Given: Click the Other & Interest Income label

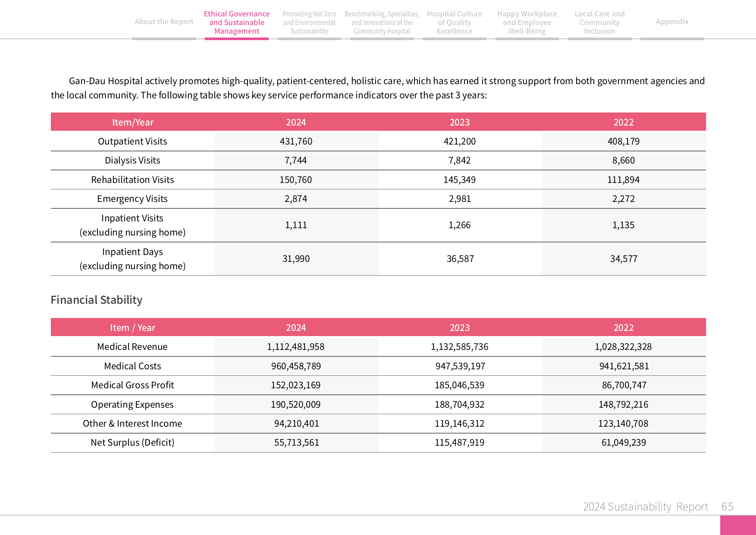Looking at the screenshot, I should tap(132, 424).
